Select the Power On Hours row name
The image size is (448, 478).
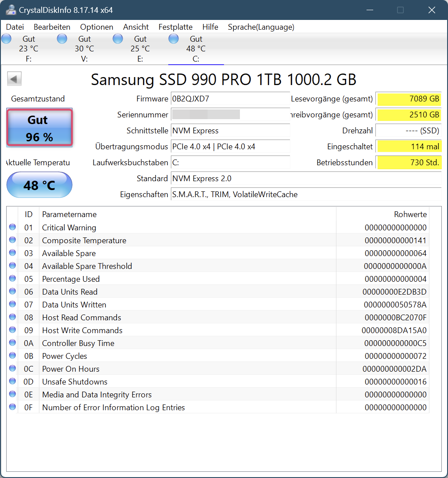71,369
